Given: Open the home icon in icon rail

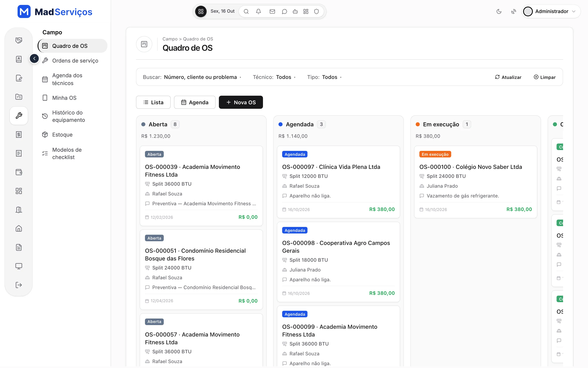Looking at the screenshot, I should (x=19, y=229).
